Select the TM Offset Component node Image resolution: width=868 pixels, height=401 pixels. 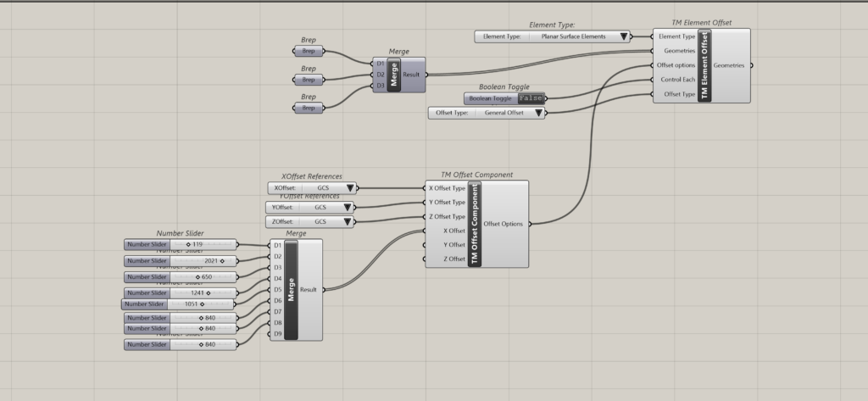[475, 223]
